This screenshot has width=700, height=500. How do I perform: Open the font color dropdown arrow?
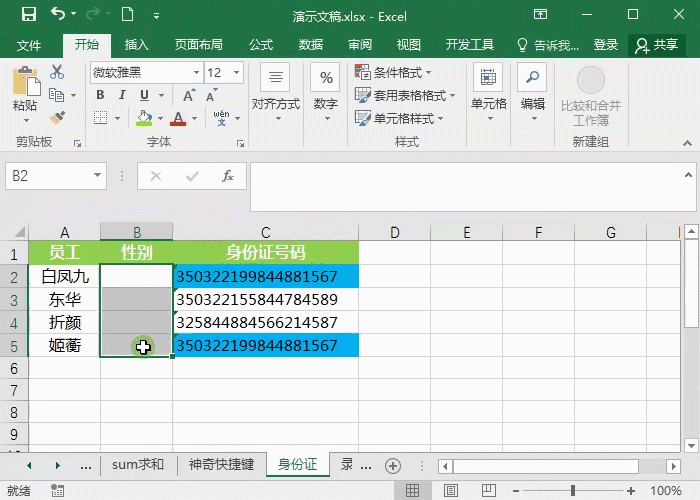[x=195, y=118]
